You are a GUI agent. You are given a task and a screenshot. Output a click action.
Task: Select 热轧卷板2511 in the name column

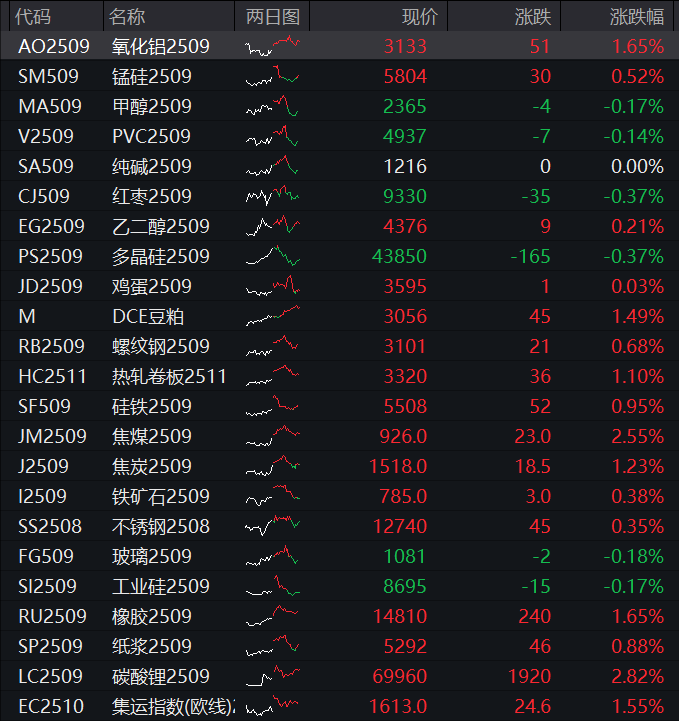(169, 376)
